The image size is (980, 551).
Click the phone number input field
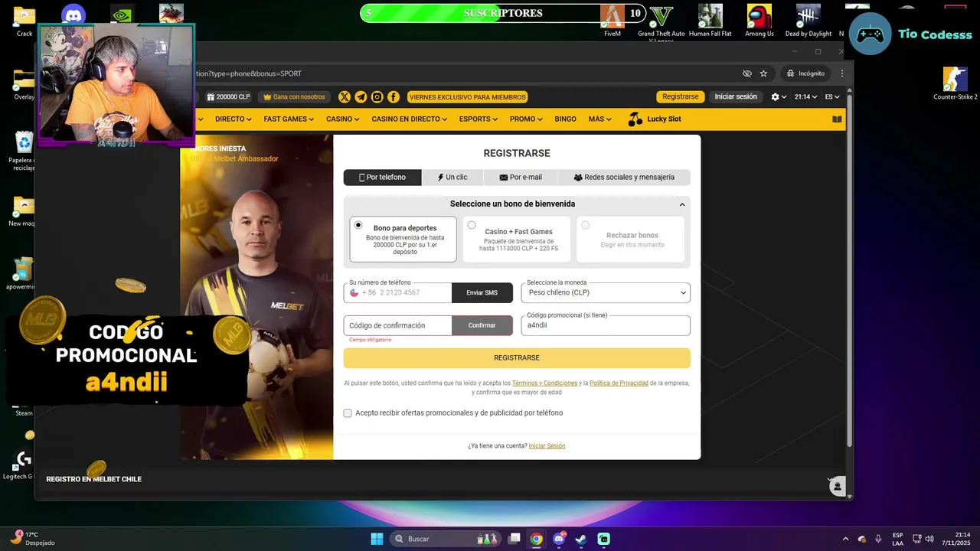point(405,292)
